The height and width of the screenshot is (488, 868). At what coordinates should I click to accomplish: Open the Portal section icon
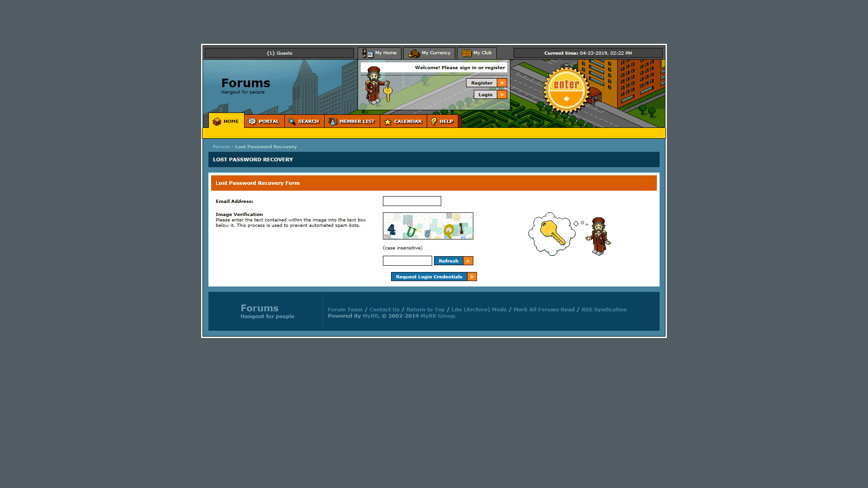pyautogui.click(x=251, y=121)
